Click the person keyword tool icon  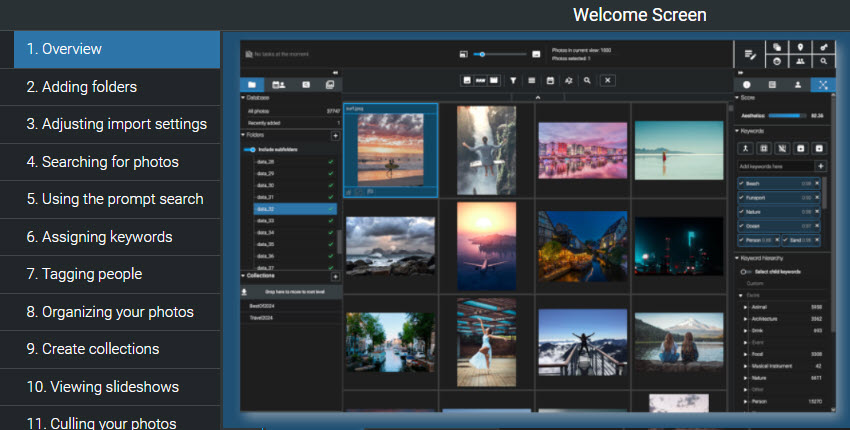point(745,148)
